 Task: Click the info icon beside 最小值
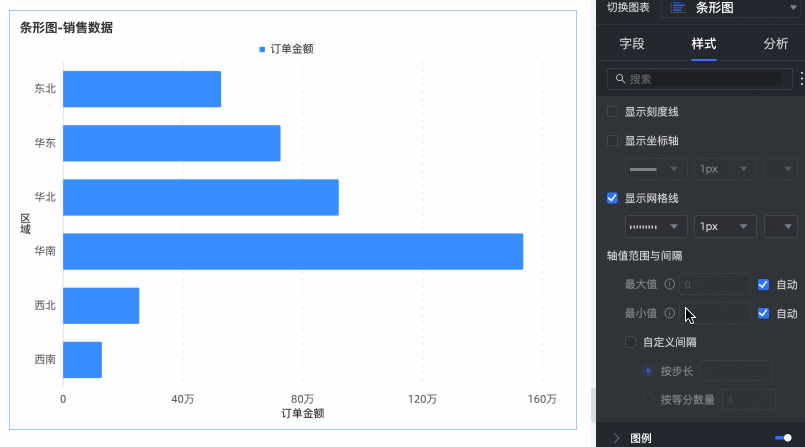click(x=669, y=313)
